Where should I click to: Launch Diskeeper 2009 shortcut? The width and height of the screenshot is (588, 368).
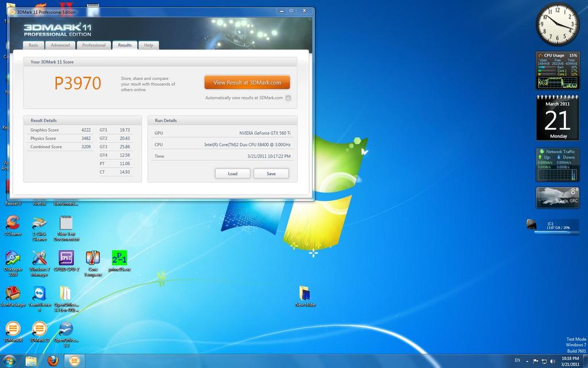13,263
